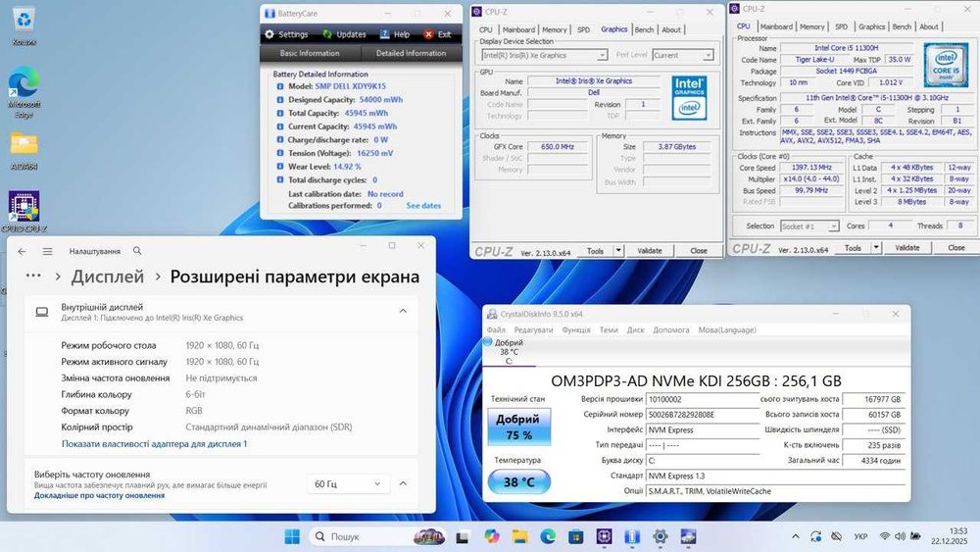Open Tools dropdown arrow in Graphics CPU-Z window

click(x=618, y=251)
